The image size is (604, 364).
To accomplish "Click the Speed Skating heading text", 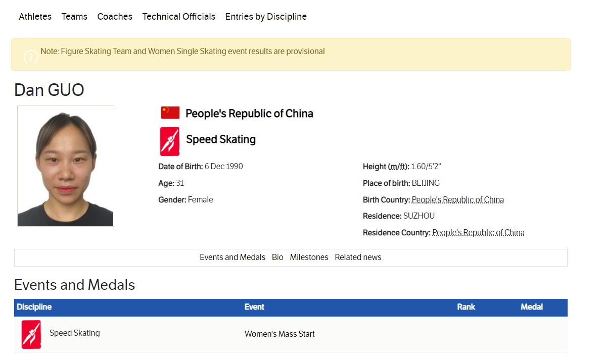I will click(x=221, y=139).
